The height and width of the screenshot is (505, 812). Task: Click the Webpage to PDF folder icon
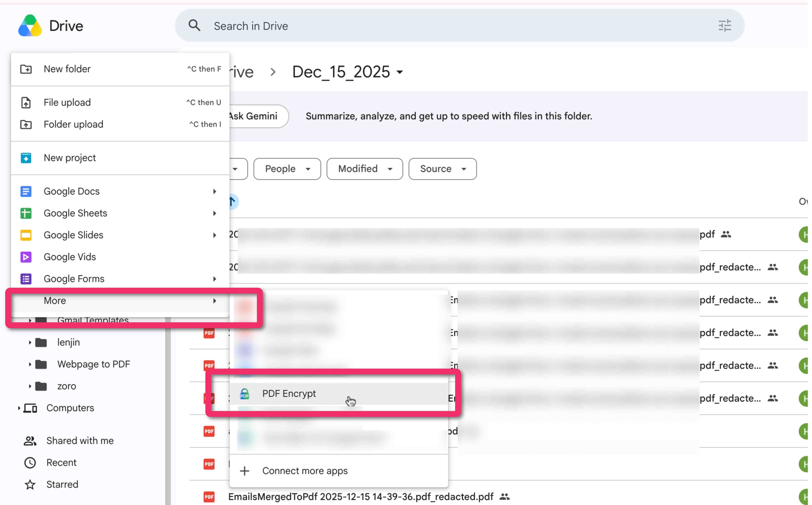tap(41, 364)
